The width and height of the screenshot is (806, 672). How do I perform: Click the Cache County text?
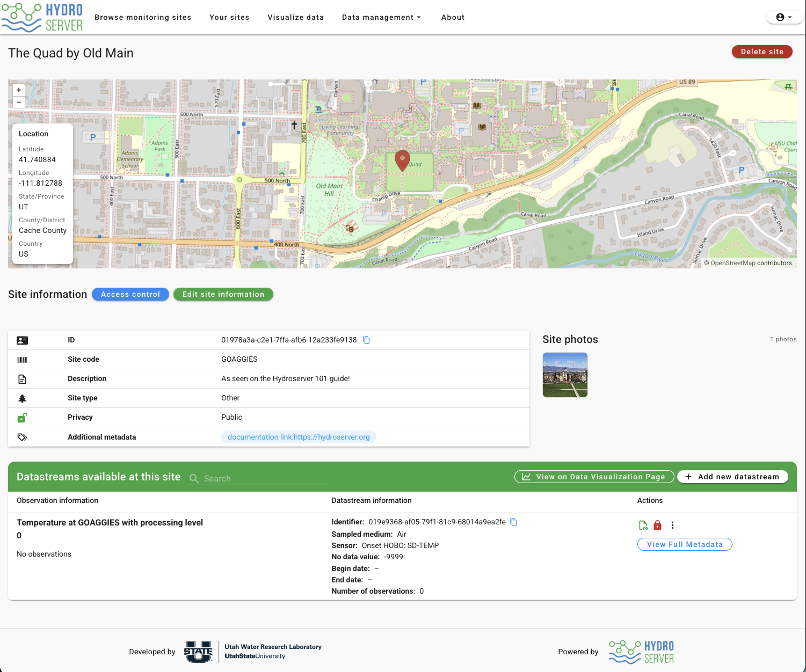[43, 230]
